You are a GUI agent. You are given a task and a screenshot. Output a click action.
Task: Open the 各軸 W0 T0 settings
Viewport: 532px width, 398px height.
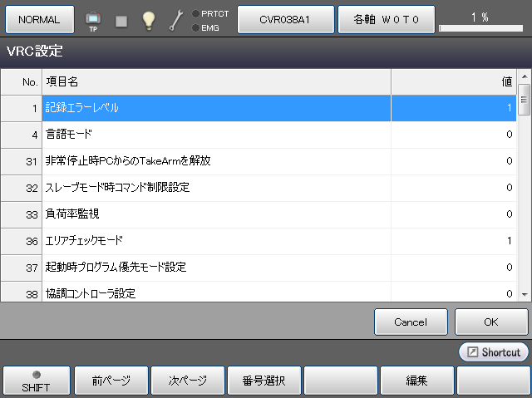[x=385, y=19]
